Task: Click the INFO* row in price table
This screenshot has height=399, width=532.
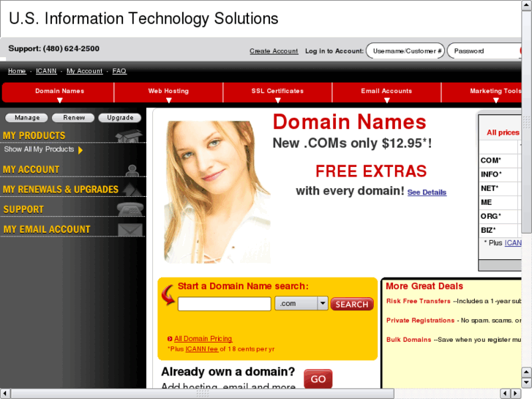Action: point(500,174)
